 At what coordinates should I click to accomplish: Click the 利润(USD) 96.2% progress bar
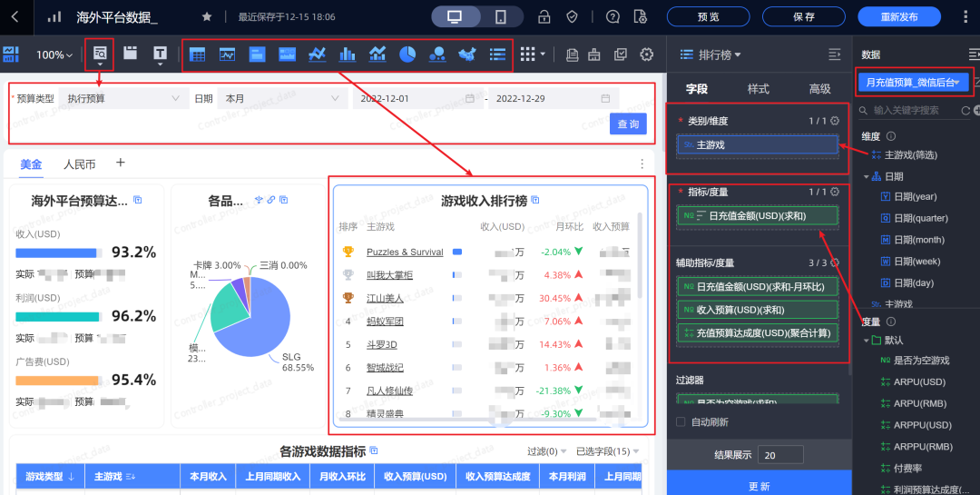57,317
